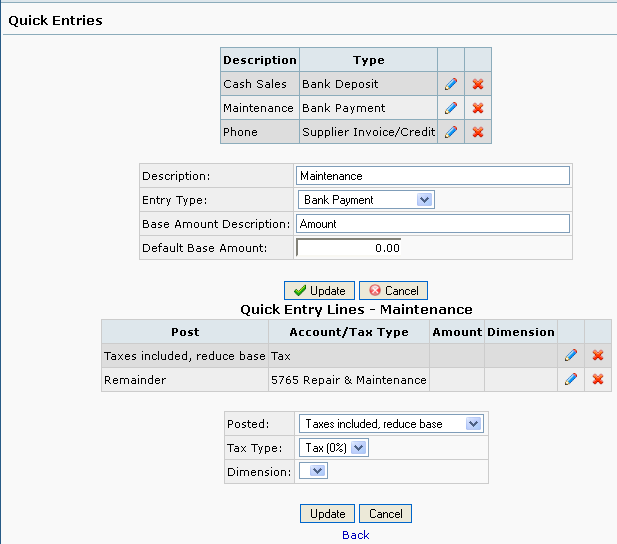Focus the Description text field
617x544 pixels.
[432, 176]
